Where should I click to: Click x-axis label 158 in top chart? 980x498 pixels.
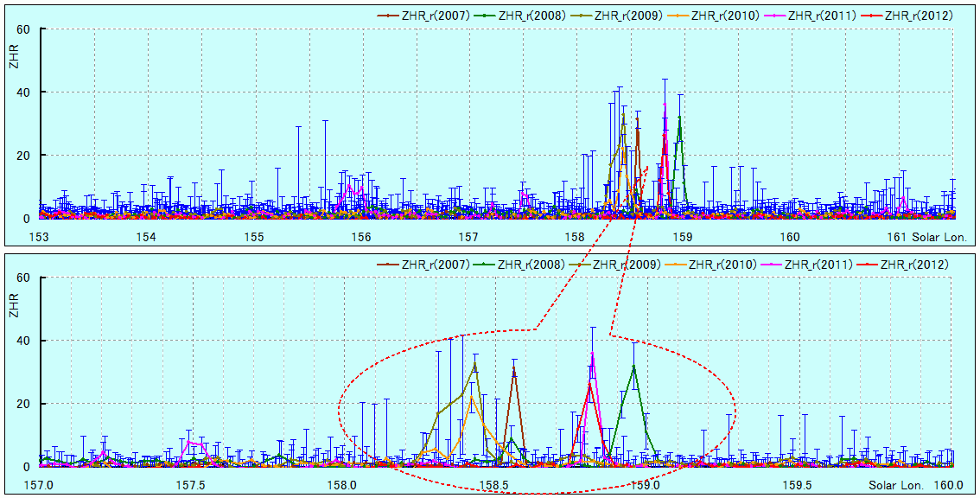point(575,237)
